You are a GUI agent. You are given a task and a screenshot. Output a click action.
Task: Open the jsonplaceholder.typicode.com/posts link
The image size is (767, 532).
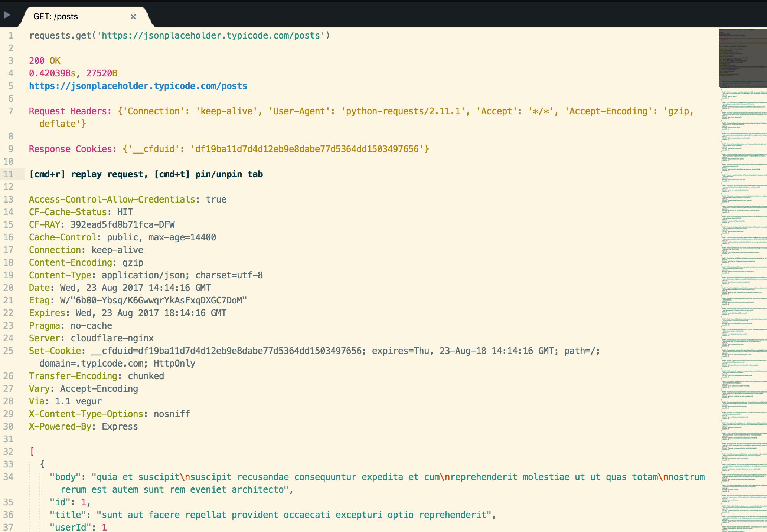137,86
